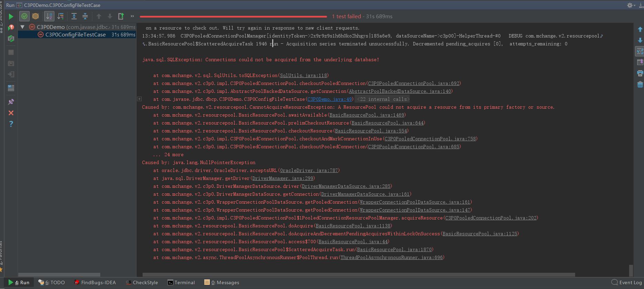Open help with question mark icon
The height and width of the screenshot is (289, 644).
(x=11, y=124)
